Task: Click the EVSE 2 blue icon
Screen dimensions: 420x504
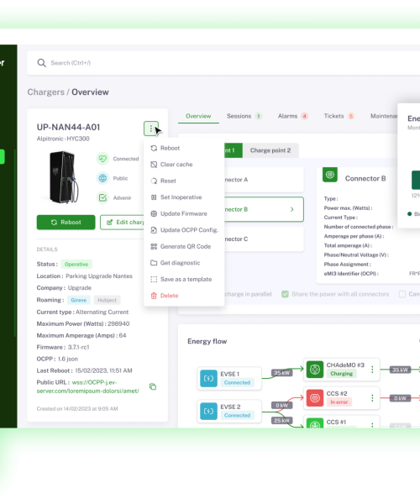Action: tap(208, 412)
